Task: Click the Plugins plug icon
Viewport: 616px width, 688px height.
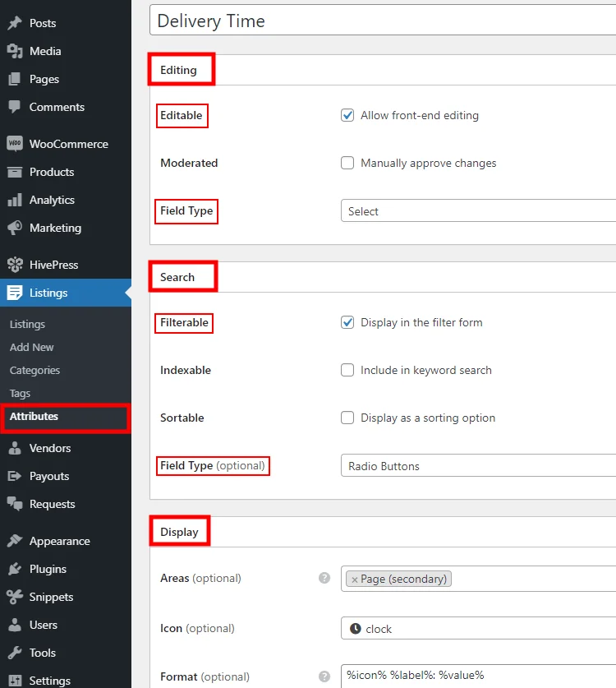Action: (15, 569)
